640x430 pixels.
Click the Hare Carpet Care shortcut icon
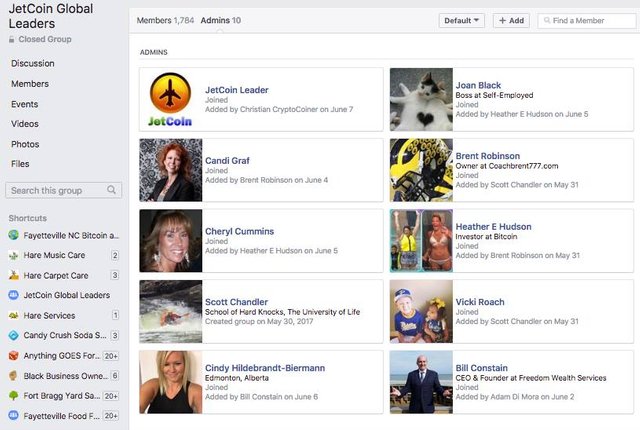pyautogui.click(x=13, y=275)
